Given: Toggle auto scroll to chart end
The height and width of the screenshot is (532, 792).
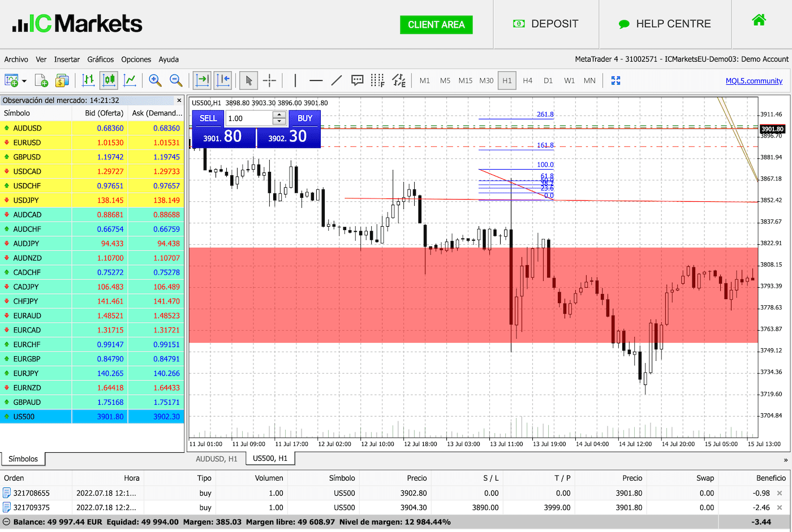Looking at the screenshot, I should click(202, 80).
